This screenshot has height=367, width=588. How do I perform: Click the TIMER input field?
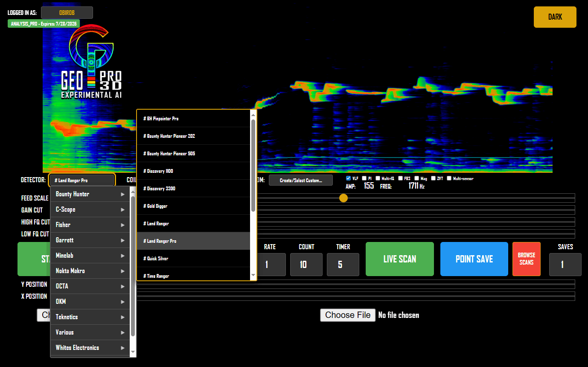click(343, 265)
